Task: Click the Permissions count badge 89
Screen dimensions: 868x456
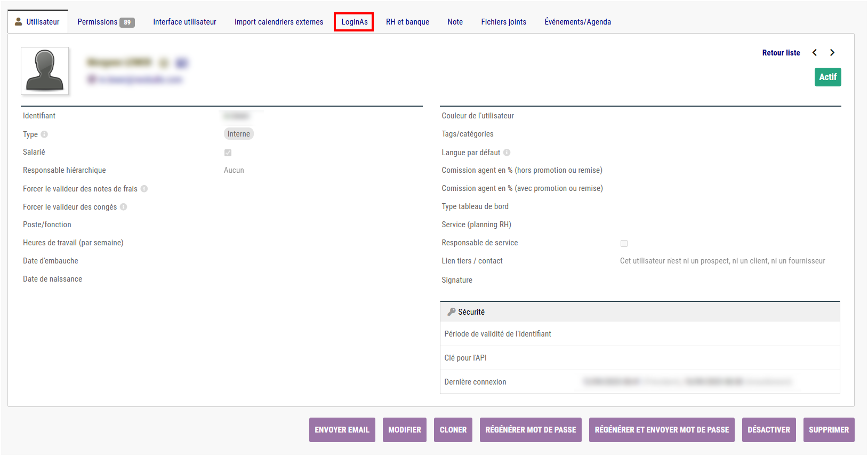Action: [127, 22]
